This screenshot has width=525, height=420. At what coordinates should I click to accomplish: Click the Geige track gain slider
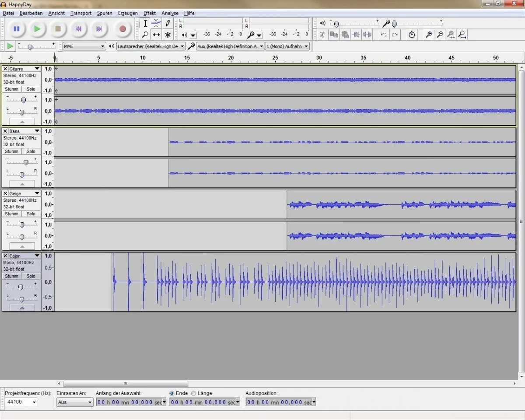coord(22,225)
